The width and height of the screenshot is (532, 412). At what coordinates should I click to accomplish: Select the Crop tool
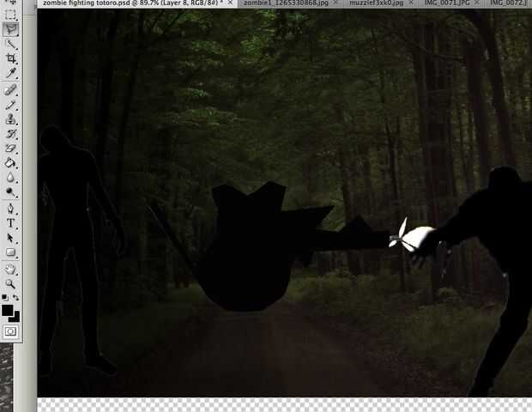(x=10, y=58)
